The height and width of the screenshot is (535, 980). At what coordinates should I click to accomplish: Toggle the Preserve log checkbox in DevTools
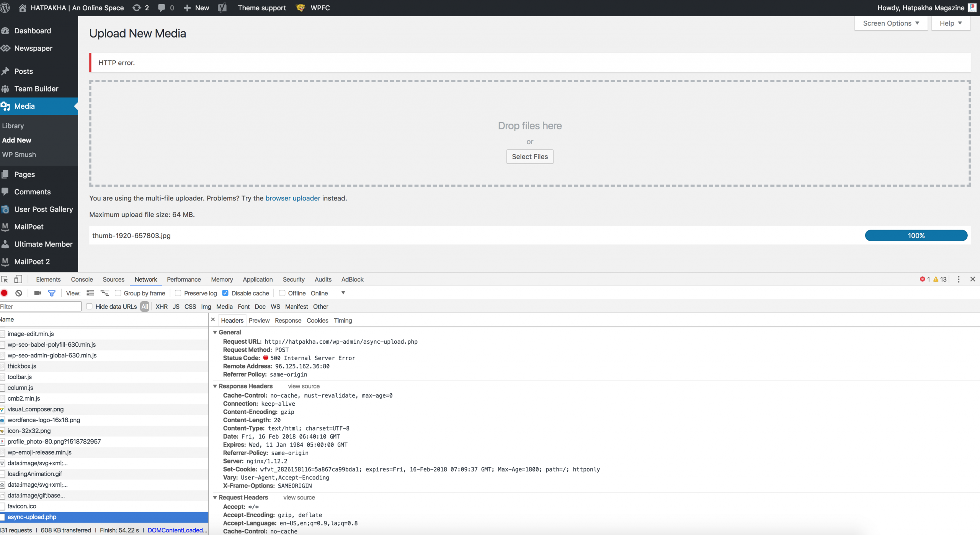point(178,293)
